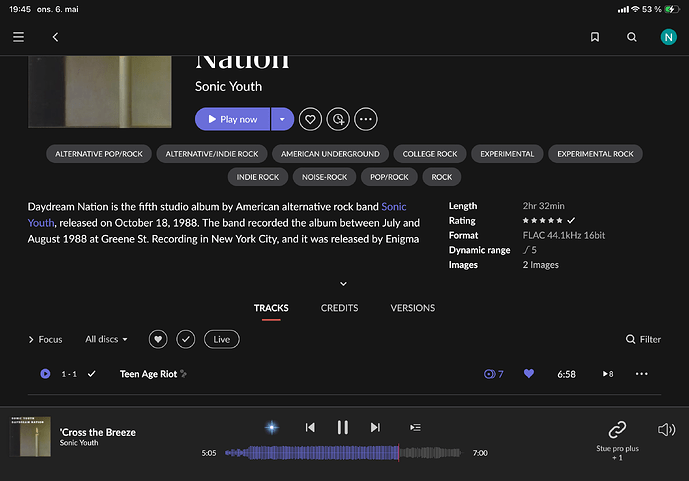The height and width of the screenshot is (481, 689).
Task: Select the Alternative/Indie Rock genre tag
Action: [x=212, y=154]
